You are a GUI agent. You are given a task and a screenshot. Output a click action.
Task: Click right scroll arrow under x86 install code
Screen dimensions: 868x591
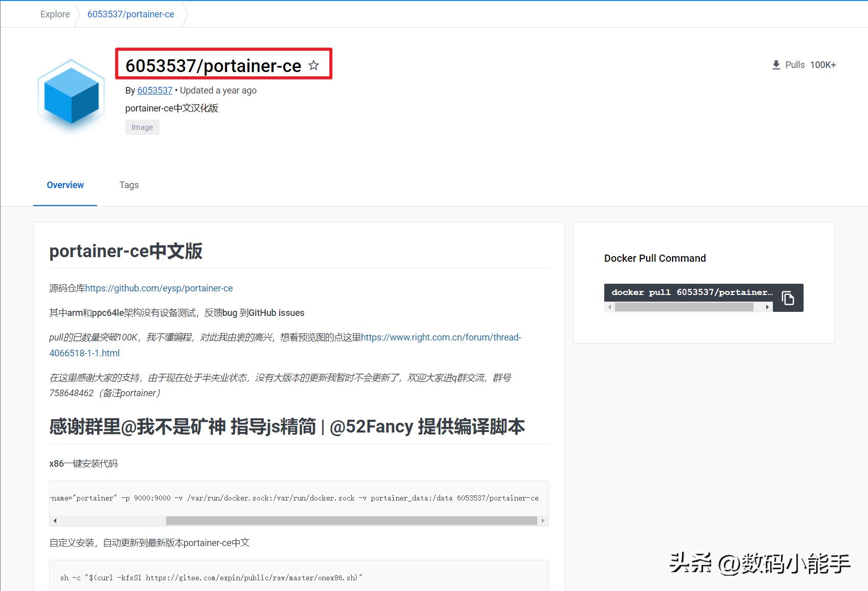[x=543, y=520]
